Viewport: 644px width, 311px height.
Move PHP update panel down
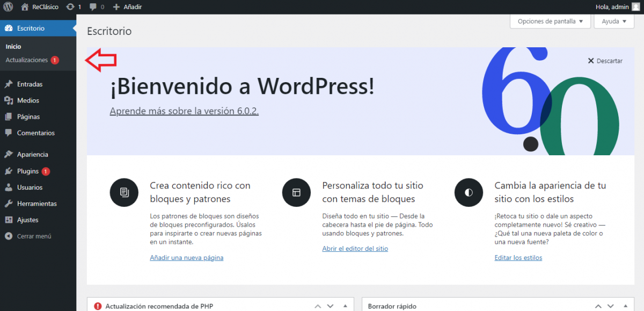[x=331, y=306]
